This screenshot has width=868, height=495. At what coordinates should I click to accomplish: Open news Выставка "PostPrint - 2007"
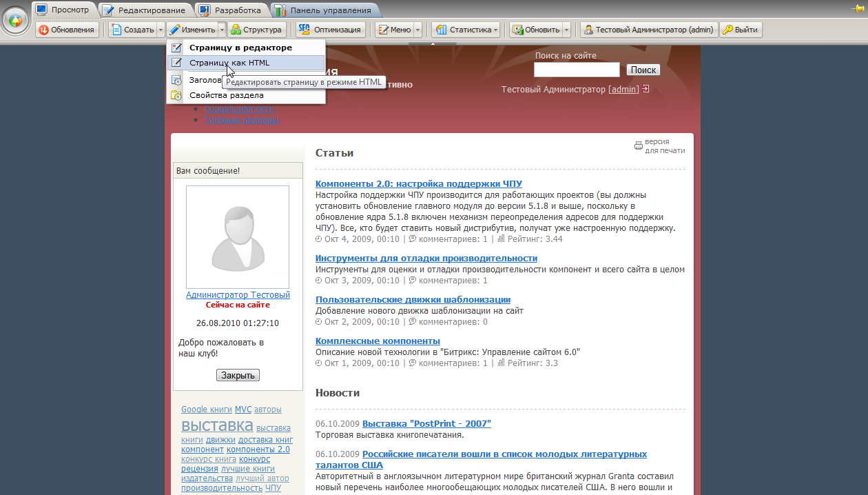(x=426, y=423)
